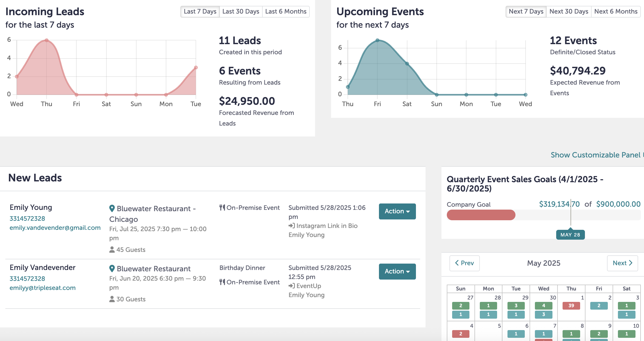The width and height of the screenshot is (644, 341).
Task: Open Action dropdown for Emily Vandevender
Action: 397,271
